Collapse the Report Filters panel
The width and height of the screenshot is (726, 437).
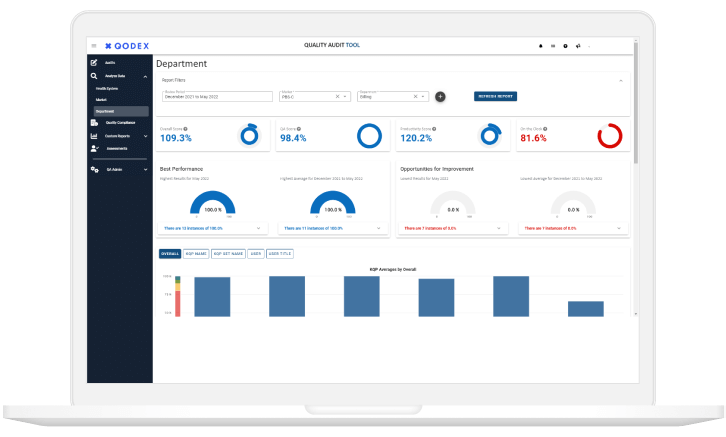coord(620,79)
